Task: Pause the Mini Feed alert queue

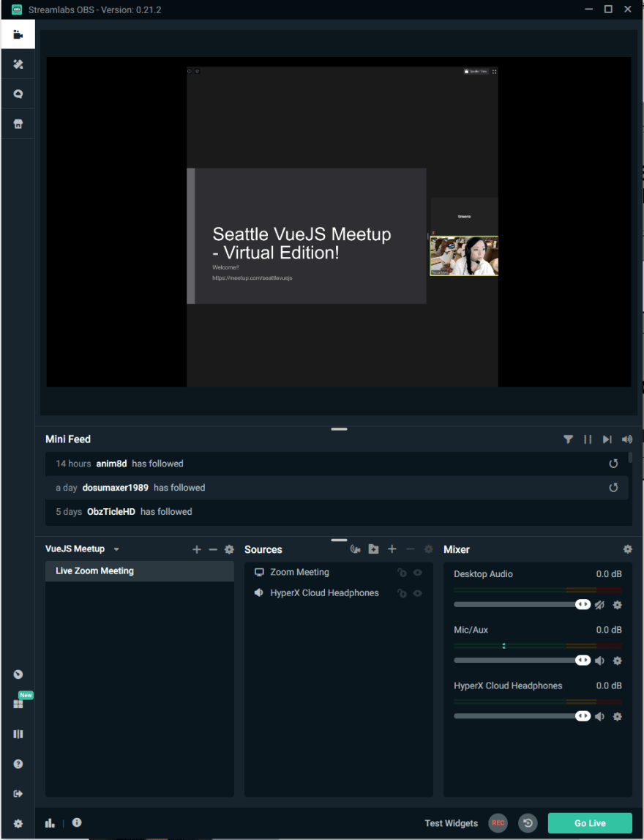Action: (x=588, y=439)
